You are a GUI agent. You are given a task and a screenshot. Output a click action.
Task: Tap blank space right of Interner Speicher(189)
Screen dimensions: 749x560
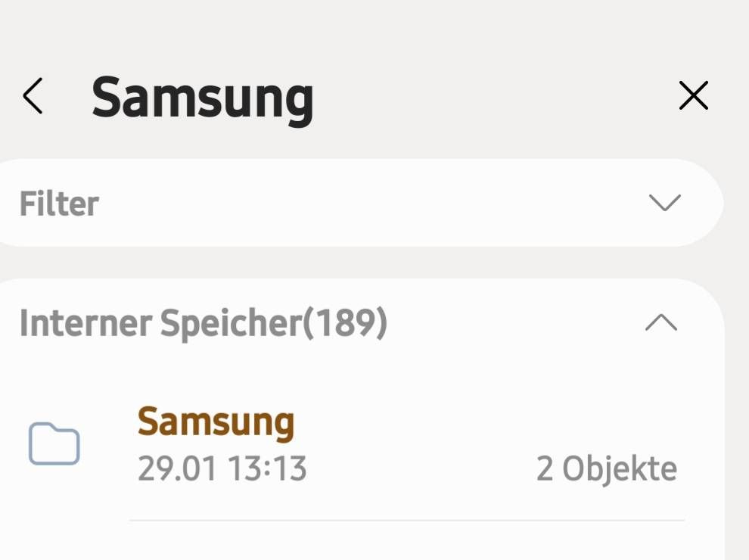(x=514, y=323)
